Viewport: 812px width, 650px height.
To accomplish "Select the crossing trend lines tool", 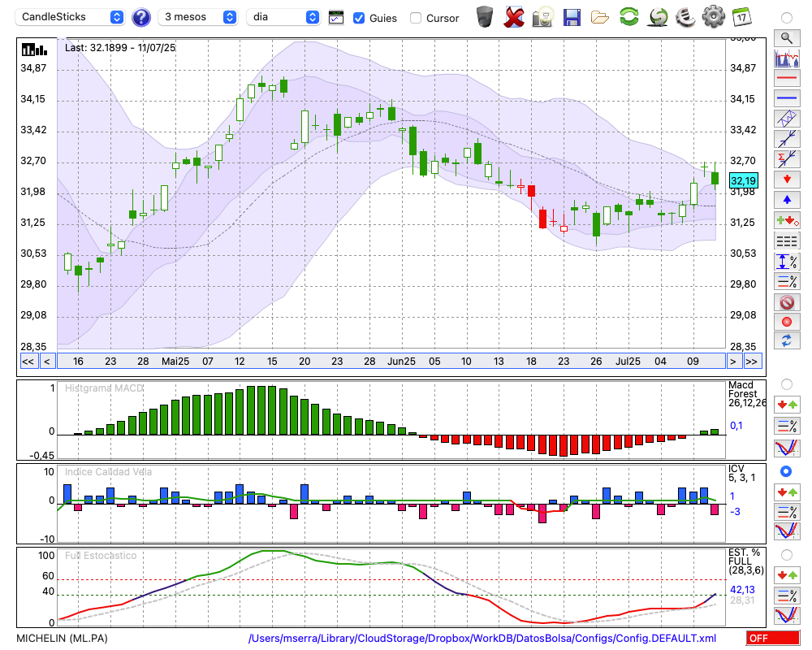I will tap(787, 139).
